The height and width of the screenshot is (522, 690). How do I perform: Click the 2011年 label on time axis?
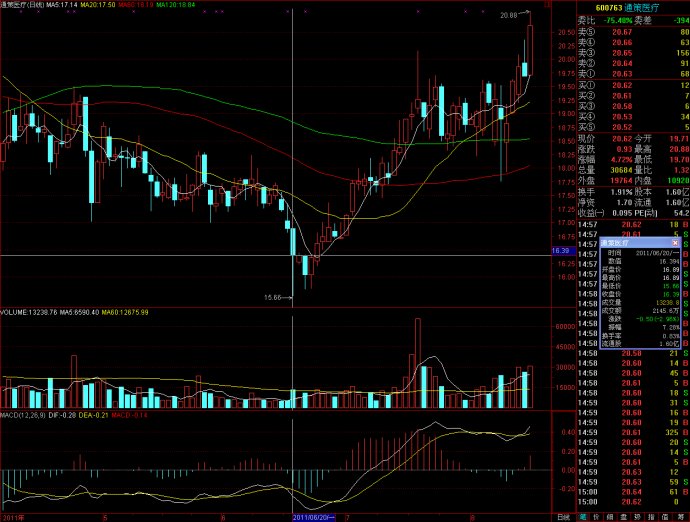(x=13, y=518)
